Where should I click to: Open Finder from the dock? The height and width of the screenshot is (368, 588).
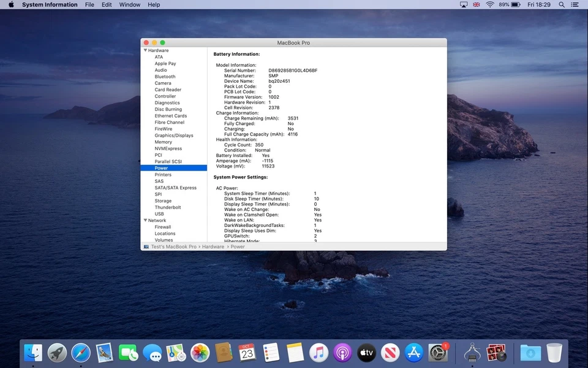(x=33, y=353)
